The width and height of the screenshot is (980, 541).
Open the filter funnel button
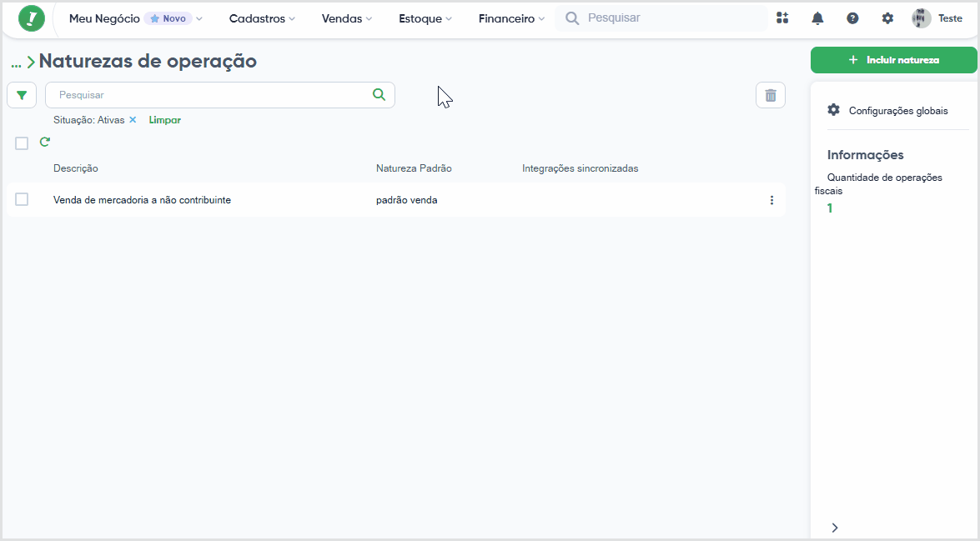pyautogui.click(x=22, y=95)
